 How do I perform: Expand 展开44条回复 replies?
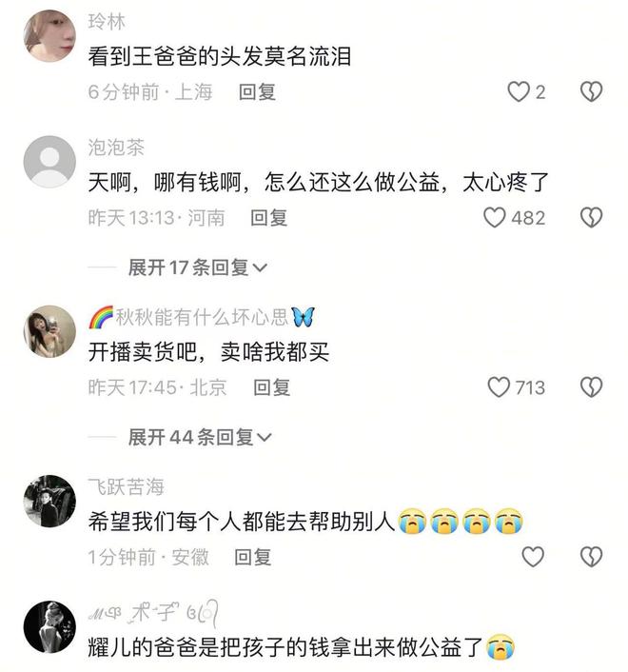pos(200,437)
